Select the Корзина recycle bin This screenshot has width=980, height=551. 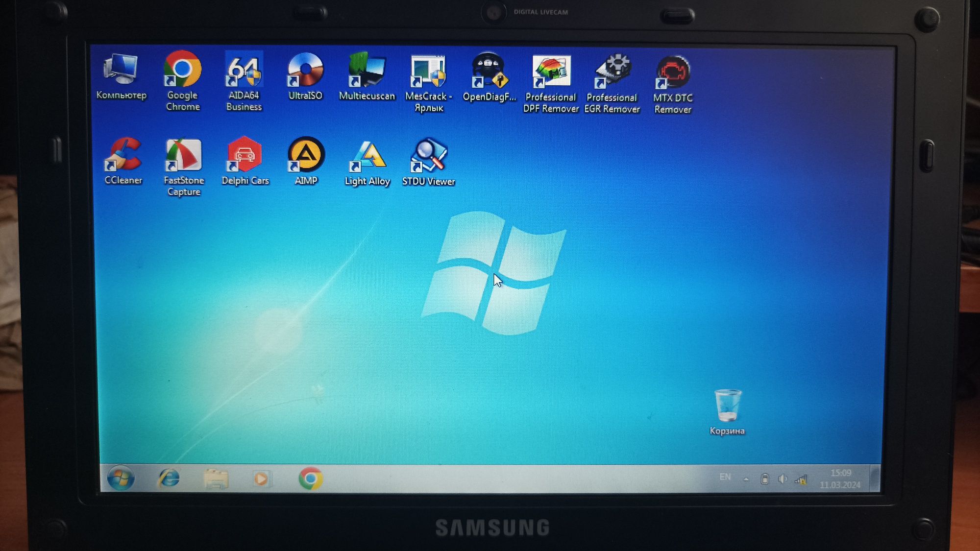point(727,412)
